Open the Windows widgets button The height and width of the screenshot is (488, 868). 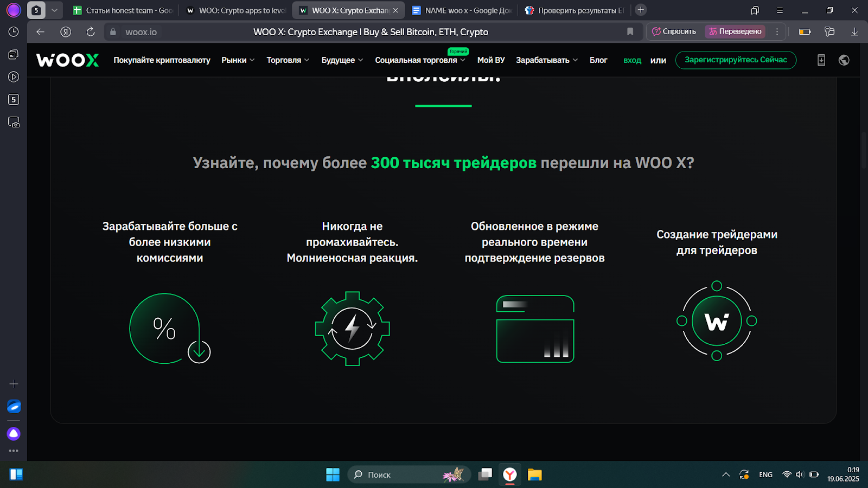16,474
